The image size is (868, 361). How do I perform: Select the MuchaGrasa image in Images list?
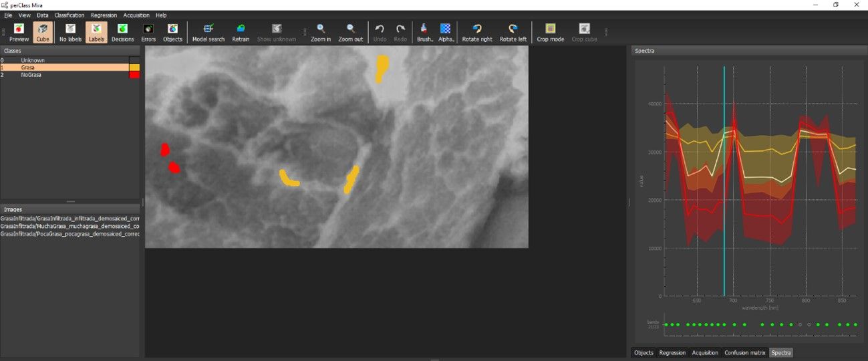click(x=69, y=226)
